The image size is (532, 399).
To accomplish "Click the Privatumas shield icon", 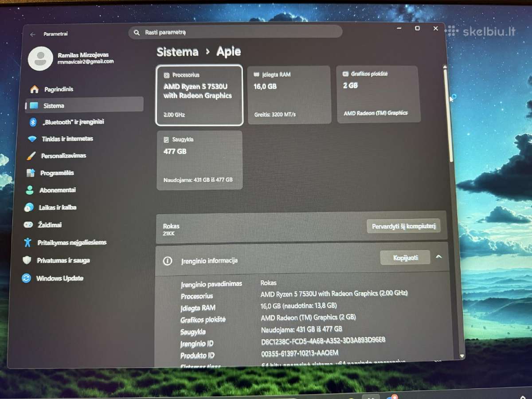I will coord(27,260).
